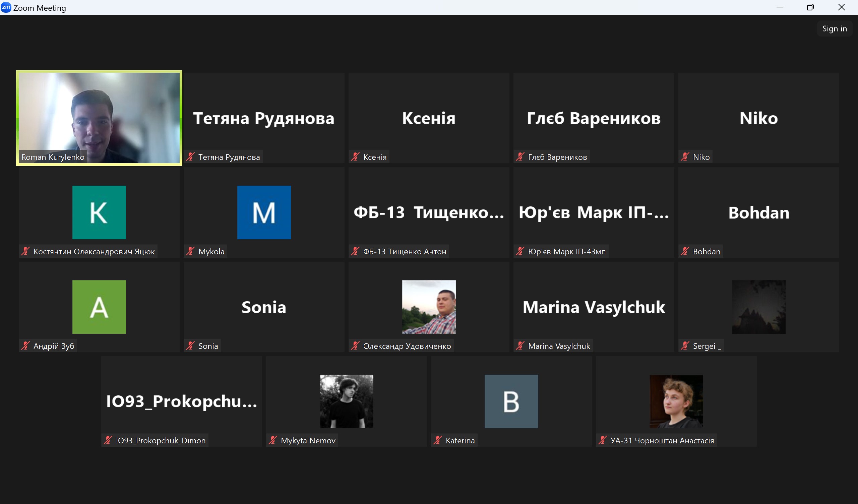Click muted mic icon beside Niko label
The width and height of the screenshot is (858, 504).
click(685, 156)
